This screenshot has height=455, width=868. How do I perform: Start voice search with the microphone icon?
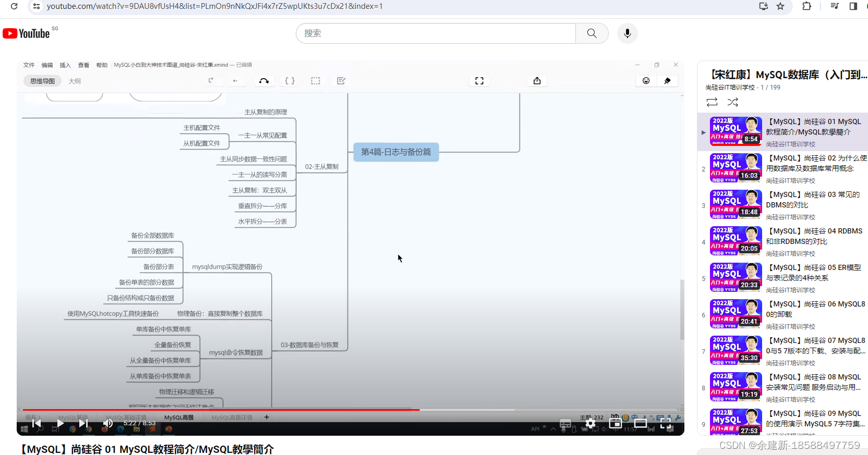(x=628, y=33)
